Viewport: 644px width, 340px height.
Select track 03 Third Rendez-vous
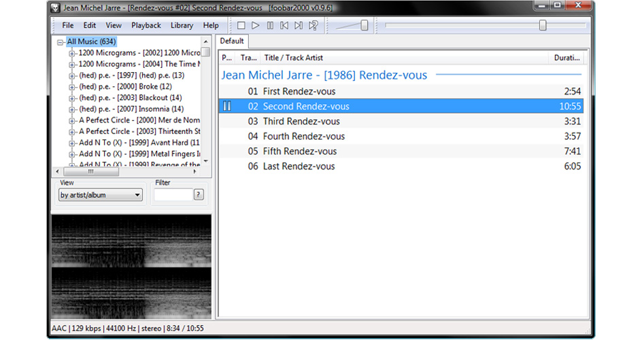(401, 121)
